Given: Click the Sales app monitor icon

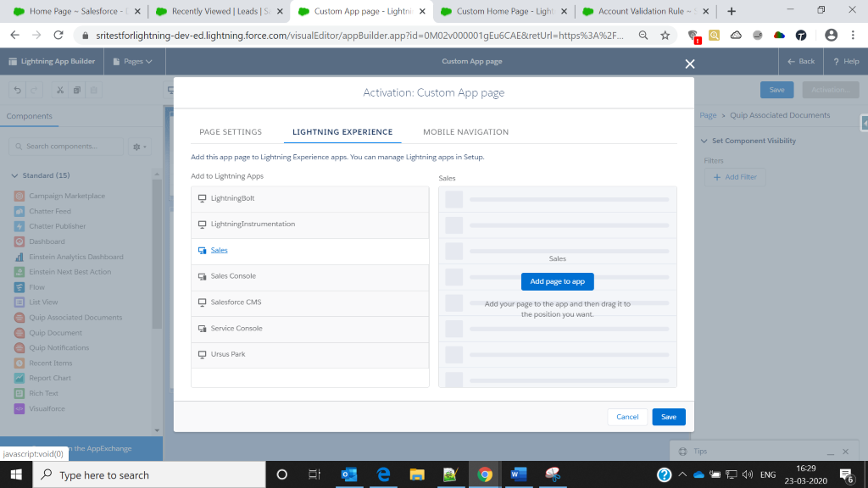Looking at the screenshot, I should click(202, 251).
